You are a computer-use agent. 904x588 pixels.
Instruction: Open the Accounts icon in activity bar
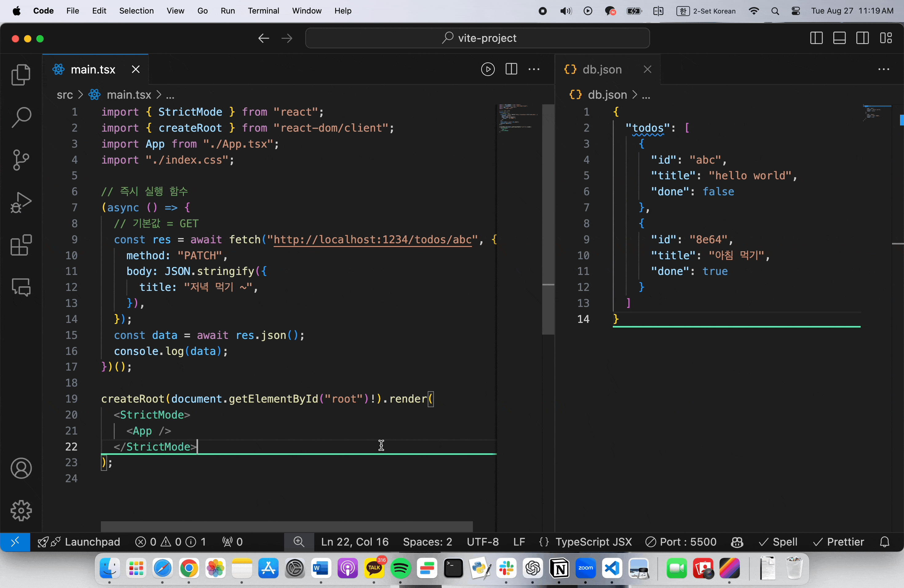tap(21, 468)
